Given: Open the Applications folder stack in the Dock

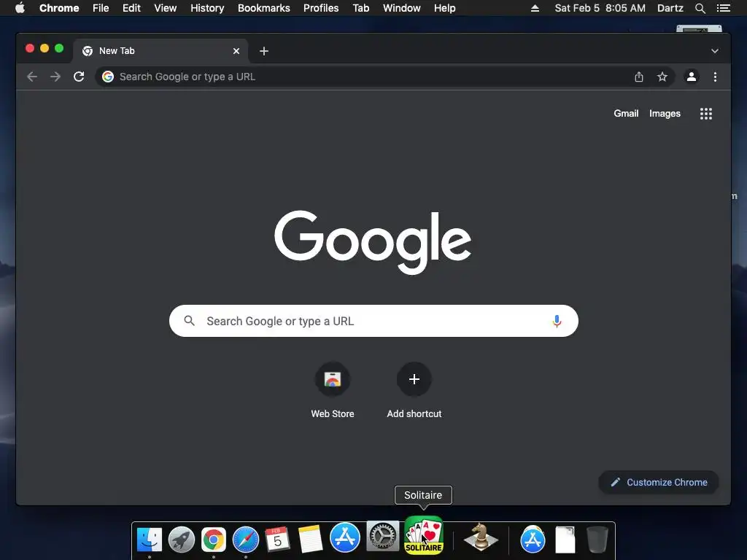Looking at the screenshot, I should [533, 540].
